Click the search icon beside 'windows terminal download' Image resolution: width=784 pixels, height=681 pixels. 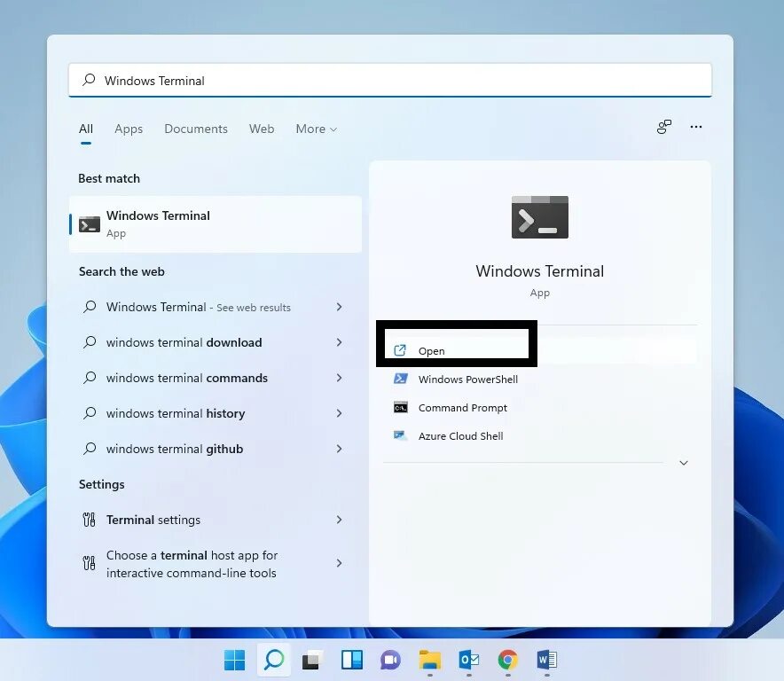90,342
